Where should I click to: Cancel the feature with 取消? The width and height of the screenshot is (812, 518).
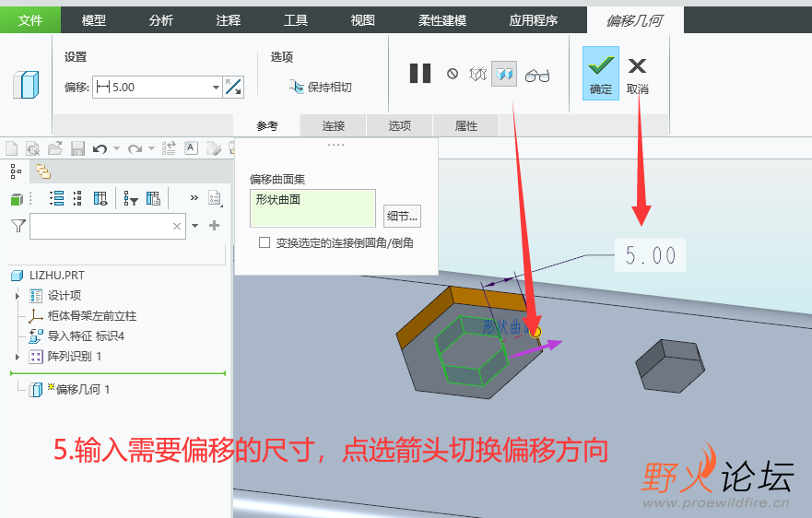point(638,75)
